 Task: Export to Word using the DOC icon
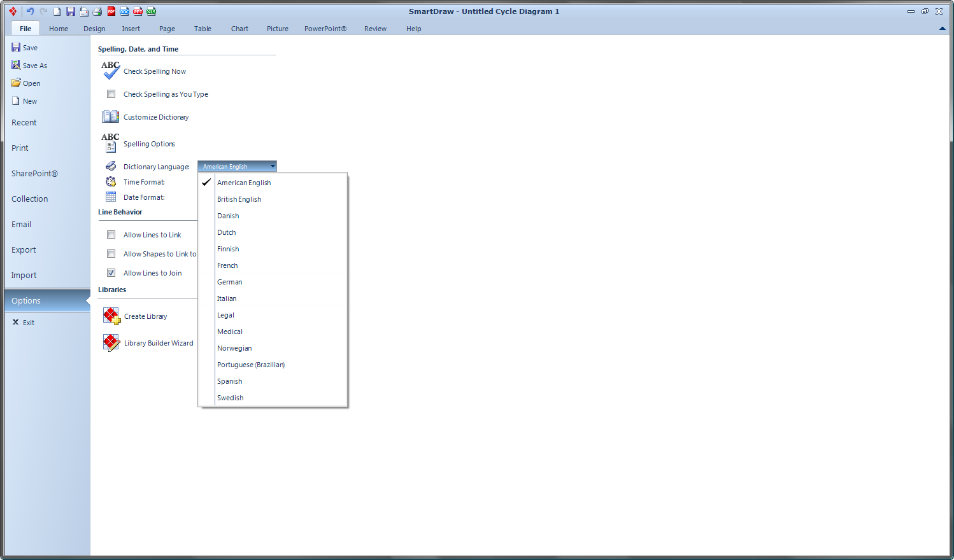[x=125, y=11]
